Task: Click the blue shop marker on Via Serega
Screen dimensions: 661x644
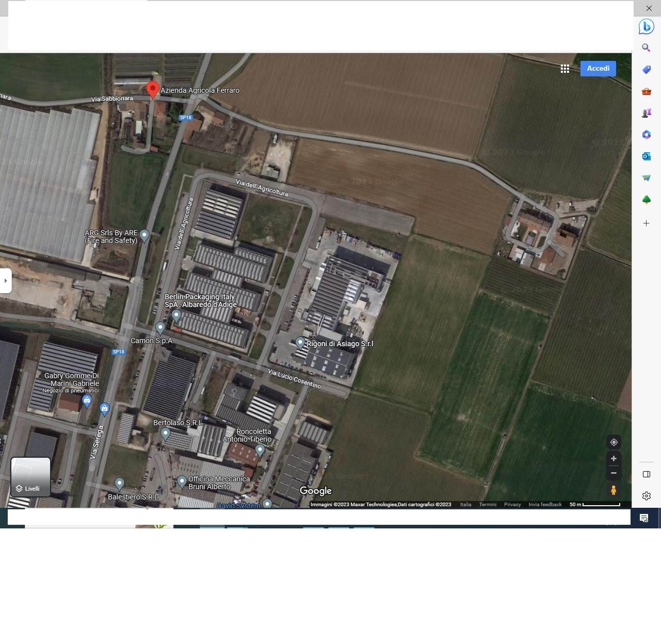Action: point(105,410)
